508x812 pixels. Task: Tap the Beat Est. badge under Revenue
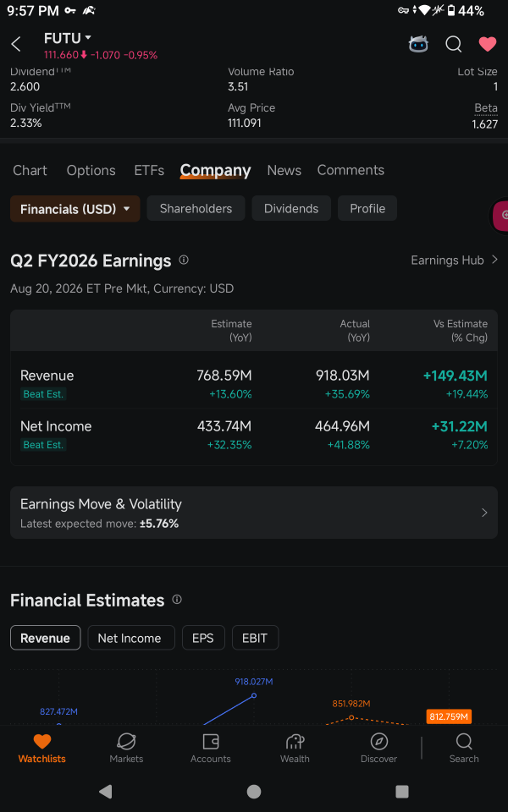(x=43, y=394)
